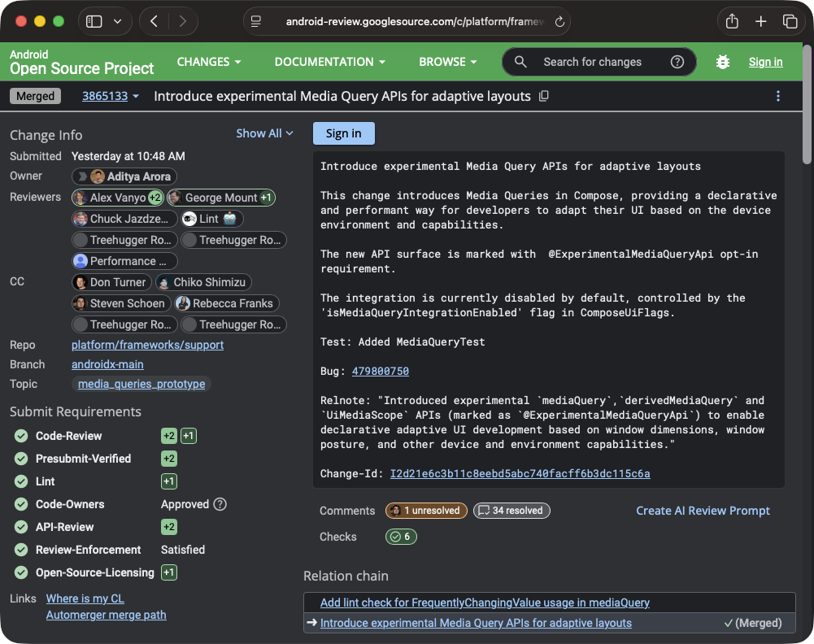This screenshot has height=644, width=814.
Task: Click CC chip Rebecca Franks
Action: point(227,303)
